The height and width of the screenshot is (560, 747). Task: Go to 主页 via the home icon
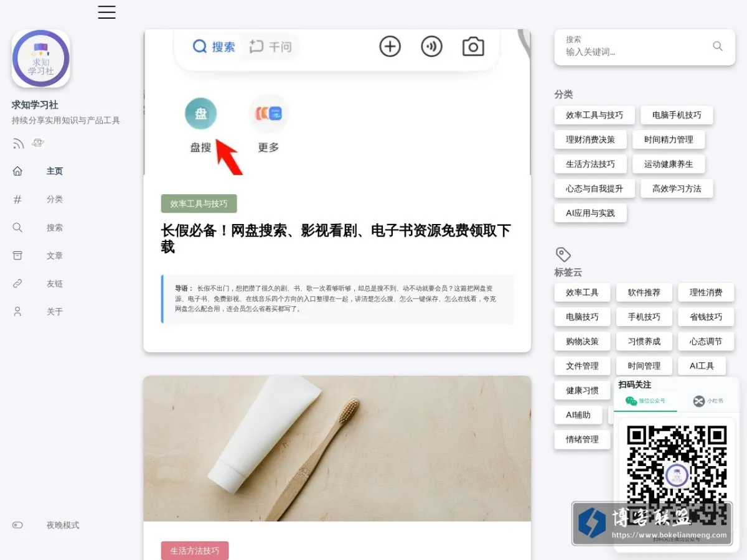coord(17,171)
